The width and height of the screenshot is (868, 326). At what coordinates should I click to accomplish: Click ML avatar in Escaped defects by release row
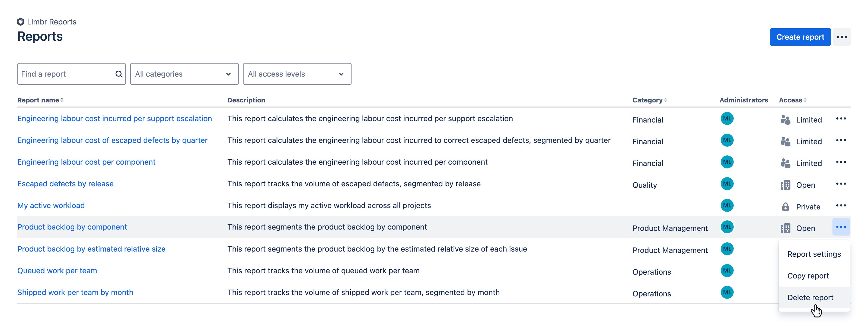(x=727, y=184)
